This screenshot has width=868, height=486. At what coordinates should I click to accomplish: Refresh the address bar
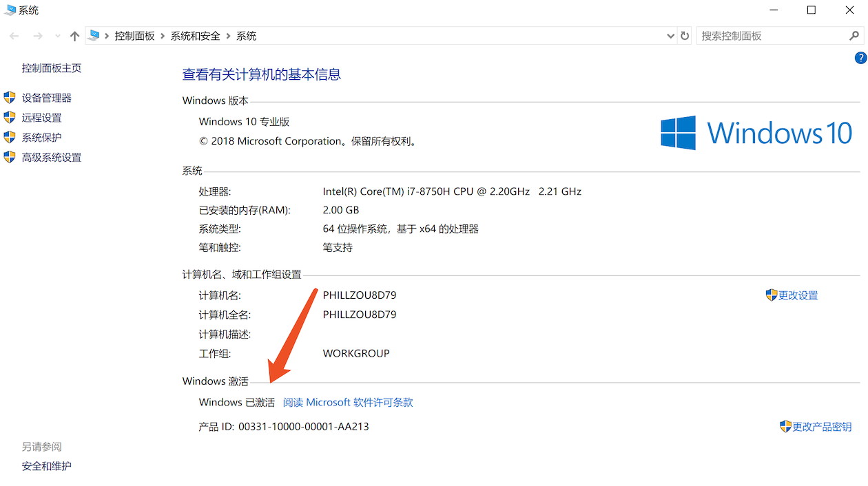685,36
